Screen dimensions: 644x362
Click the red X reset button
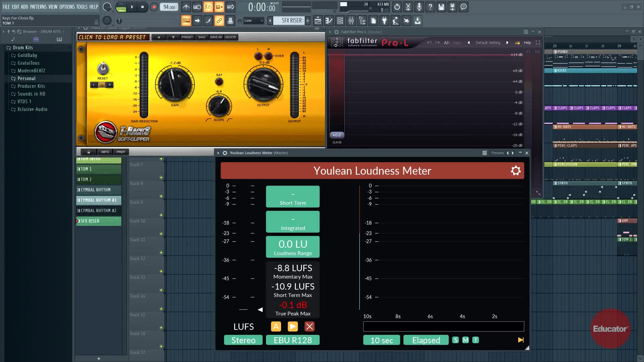click(x=309, y=326)
